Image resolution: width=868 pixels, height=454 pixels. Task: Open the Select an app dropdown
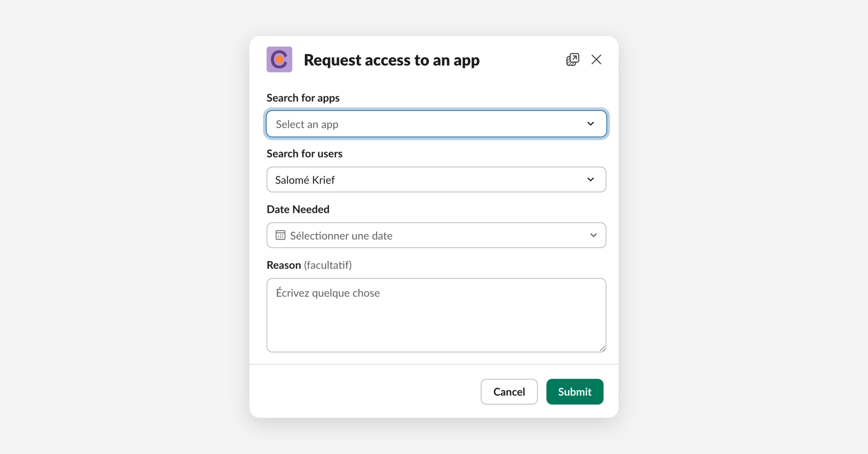pyautogui.click(x=427, y=124)
